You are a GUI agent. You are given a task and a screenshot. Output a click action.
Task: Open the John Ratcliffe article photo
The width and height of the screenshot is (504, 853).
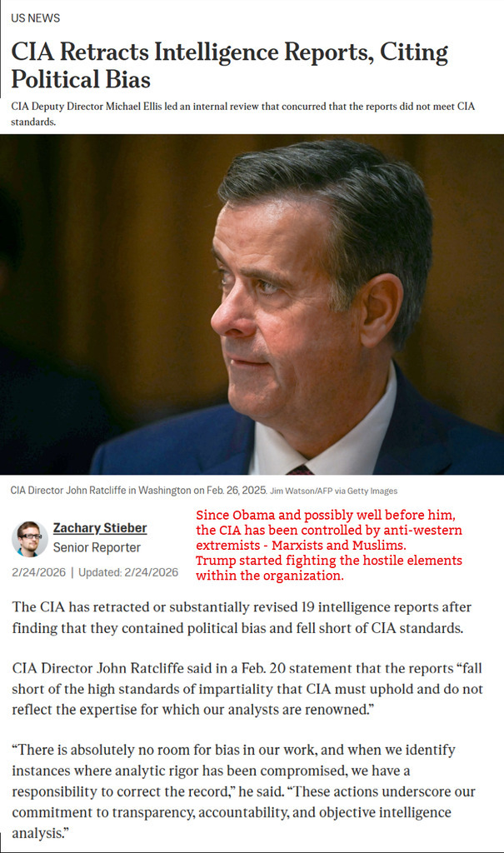tap(252, 305)
